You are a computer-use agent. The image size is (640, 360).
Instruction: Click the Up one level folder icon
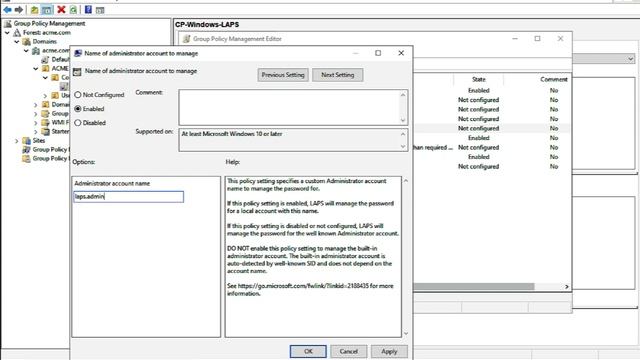(x=35, y=9)
